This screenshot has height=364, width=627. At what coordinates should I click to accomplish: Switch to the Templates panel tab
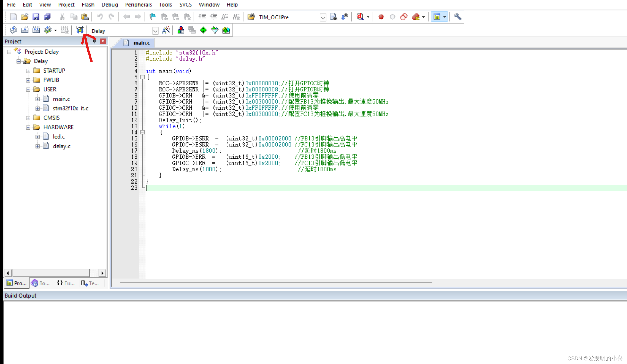click(x=90, y=283)
